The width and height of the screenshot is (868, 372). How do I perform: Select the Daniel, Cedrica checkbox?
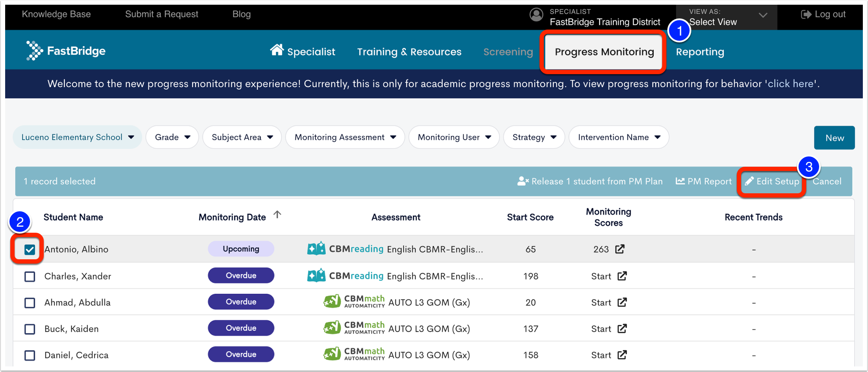point(30,355)
